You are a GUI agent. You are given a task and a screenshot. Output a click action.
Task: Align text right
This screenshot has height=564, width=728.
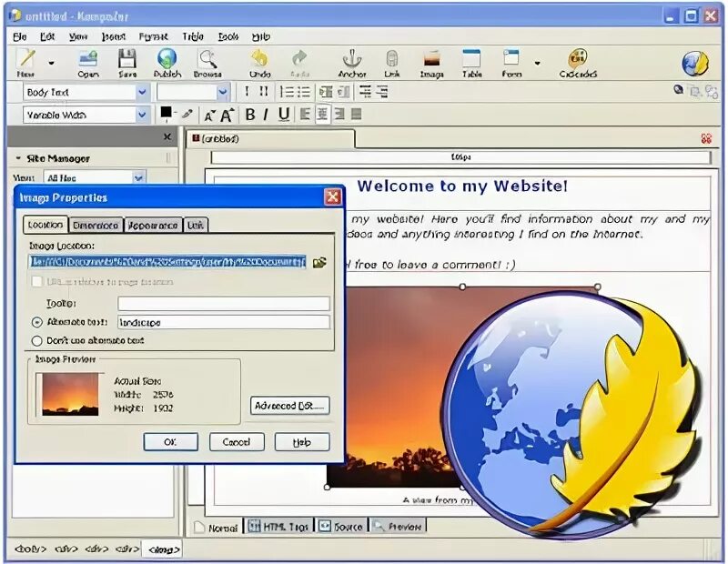coord(339,115)
